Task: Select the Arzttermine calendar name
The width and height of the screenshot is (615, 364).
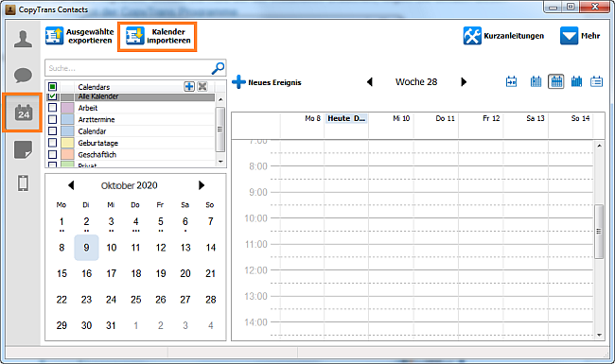Action: pyautogui.click(x=97, y=119)
